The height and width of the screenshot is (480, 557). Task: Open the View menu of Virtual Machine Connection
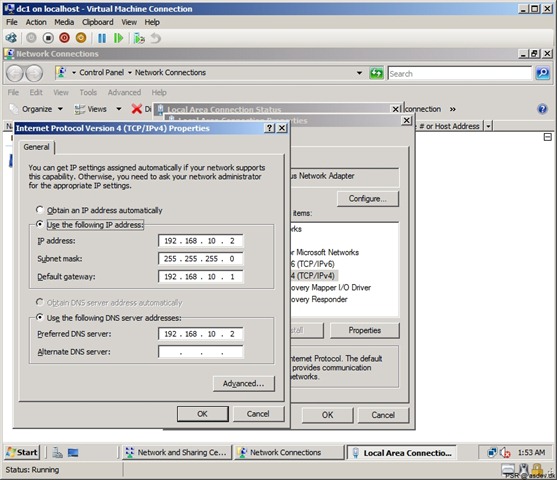[129, 22]
